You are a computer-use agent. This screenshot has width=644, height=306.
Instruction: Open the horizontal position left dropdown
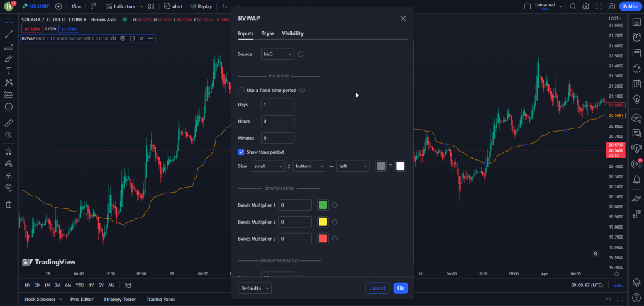coord(353,166)
